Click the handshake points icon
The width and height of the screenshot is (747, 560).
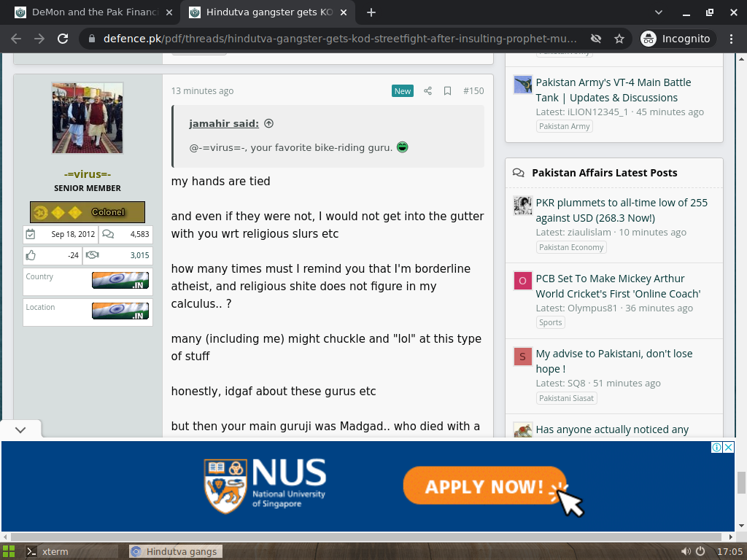tap(93, 255)
